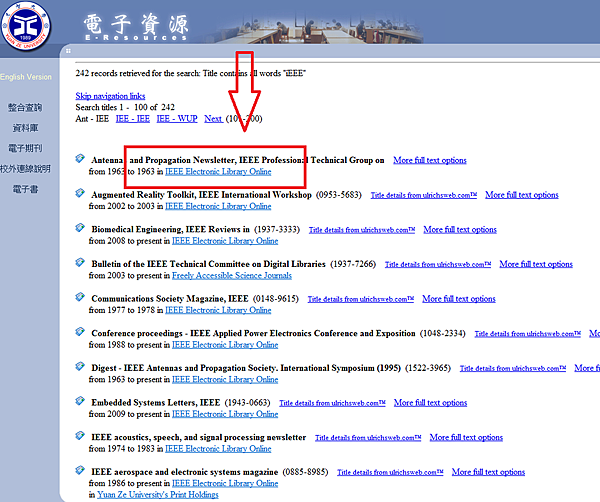Screen dimensions: 600x502
Task: Open IEEE Electronic Library Online for IEEE aerospace magazine
Action: click(225, 483)
